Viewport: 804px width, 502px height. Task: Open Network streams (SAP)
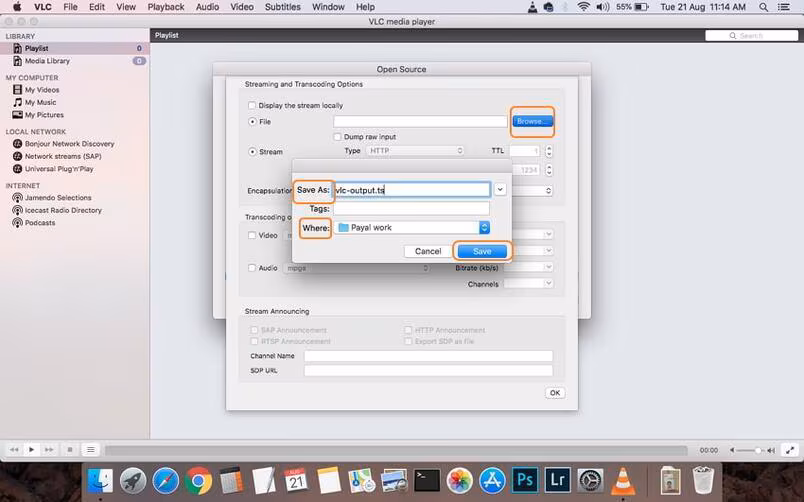tap(63, 156)
